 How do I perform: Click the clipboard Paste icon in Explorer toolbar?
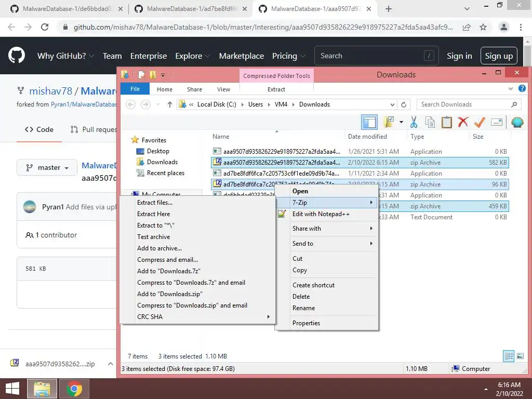(446, 122)
